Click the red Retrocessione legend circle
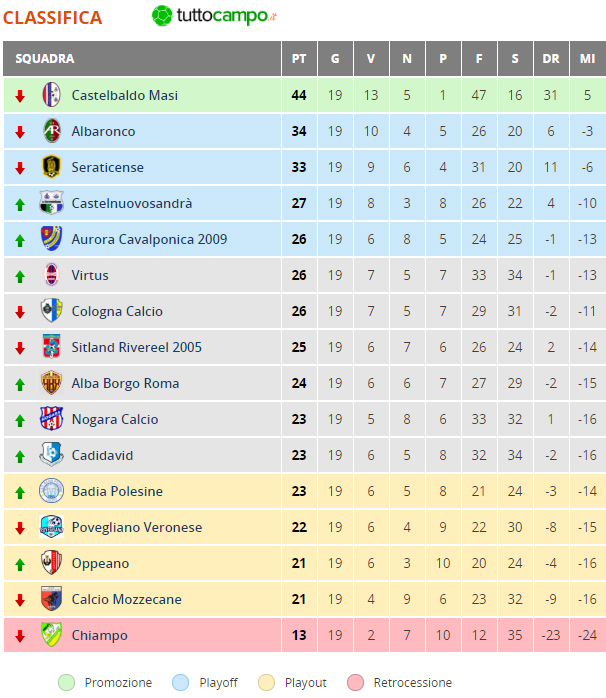The image size is (606, 698). coord(355,682)
